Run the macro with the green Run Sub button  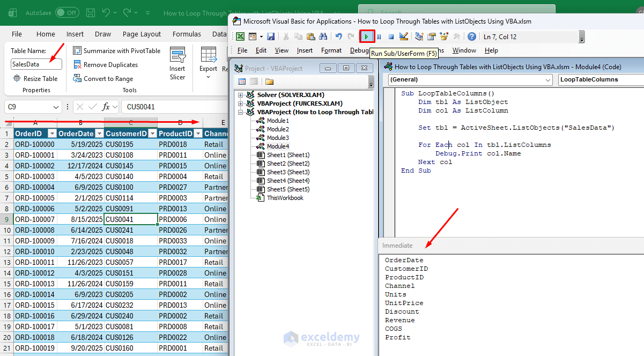[x=367, y=36]
